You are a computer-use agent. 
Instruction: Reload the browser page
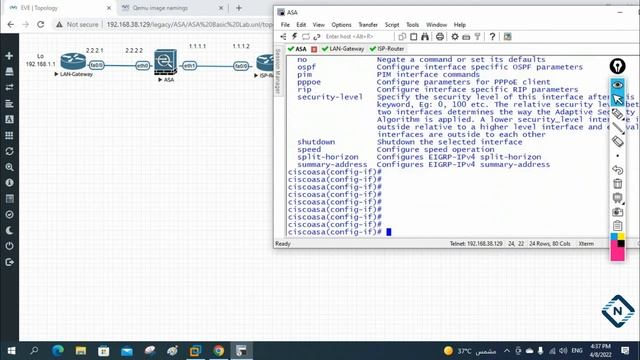(x=40, y=24)
